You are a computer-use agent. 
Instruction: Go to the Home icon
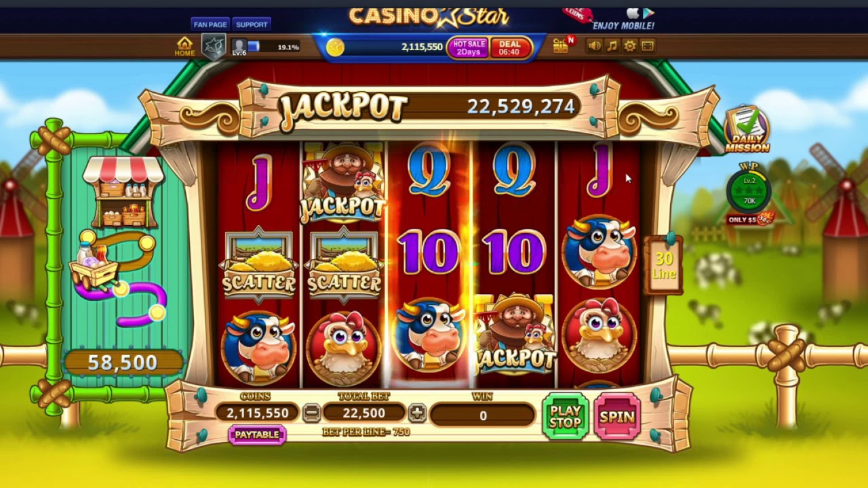tap(184, 46)
